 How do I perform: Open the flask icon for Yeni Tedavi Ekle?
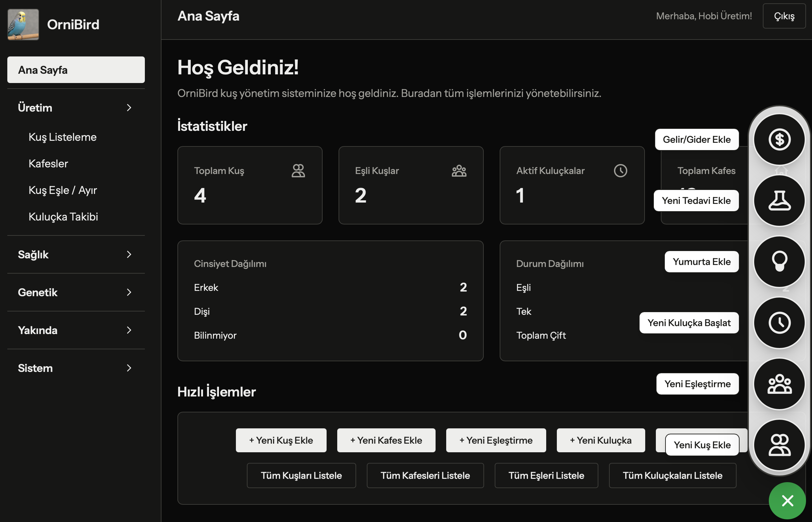pos(779,201)
